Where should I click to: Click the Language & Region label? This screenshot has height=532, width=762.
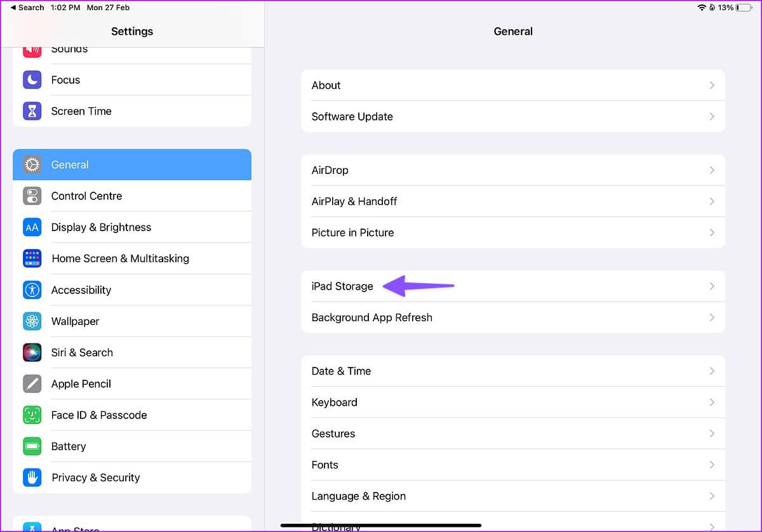click(x=359, y=496)
